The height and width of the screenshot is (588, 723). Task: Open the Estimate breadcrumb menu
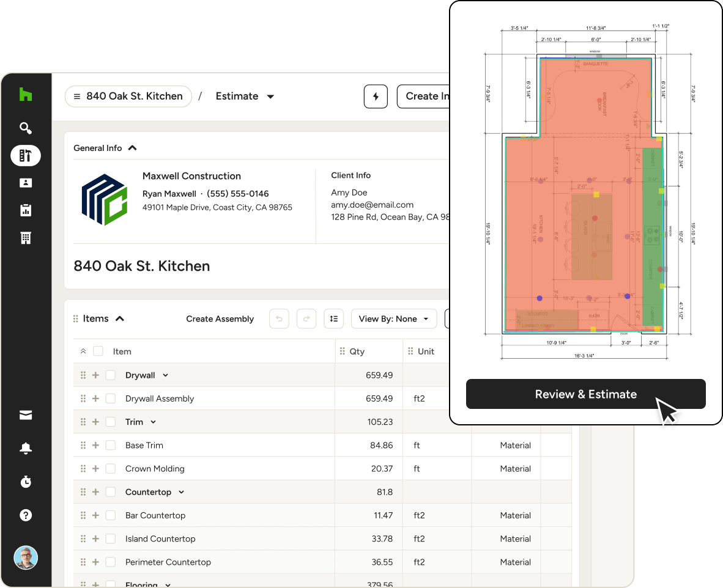(x=245, y=97)
